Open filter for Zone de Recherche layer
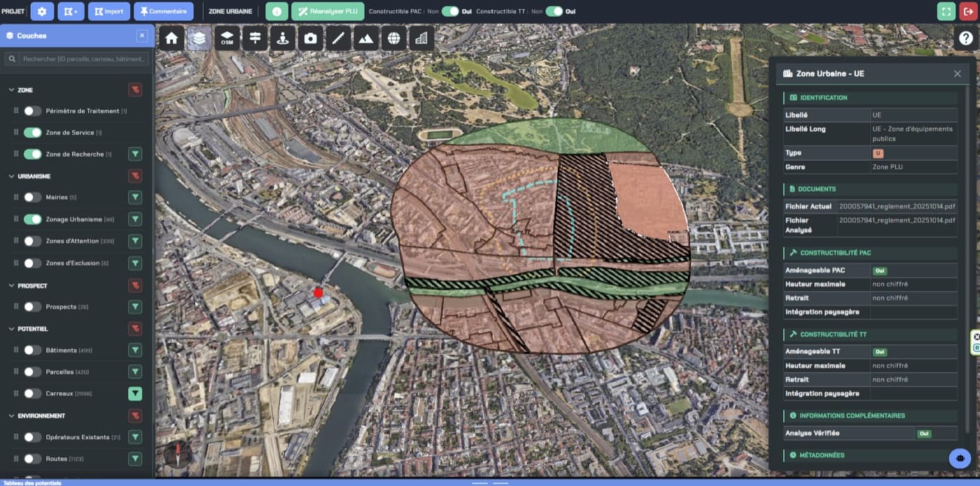Viewport: 980px width, 486px height. pos(135,154)
